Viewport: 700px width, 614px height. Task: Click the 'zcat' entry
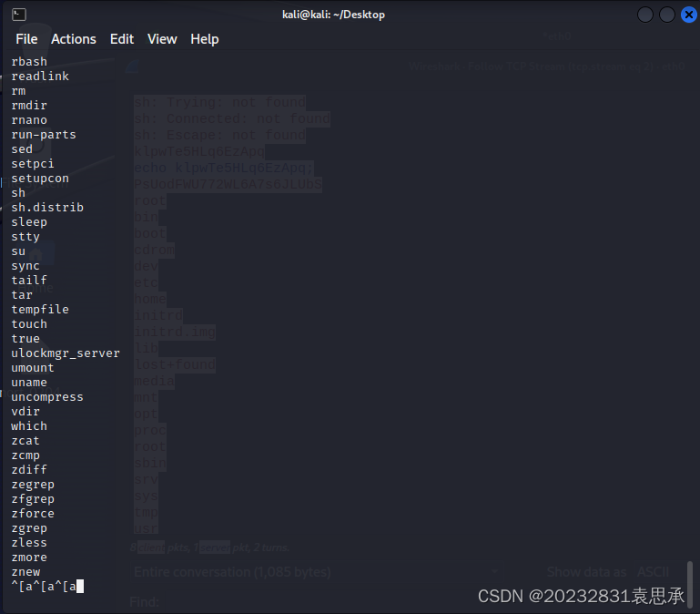click(x=25, y=441)
